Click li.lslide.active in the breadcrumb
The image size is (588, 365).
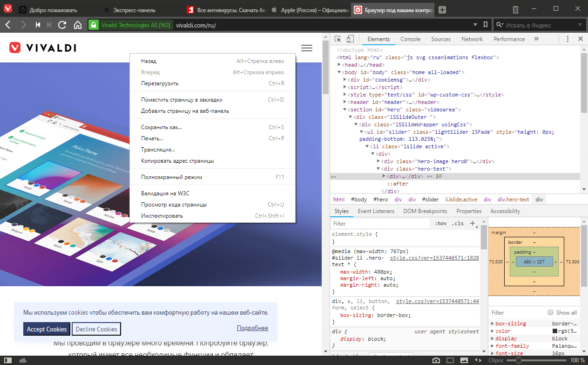[x=461, y=200]
